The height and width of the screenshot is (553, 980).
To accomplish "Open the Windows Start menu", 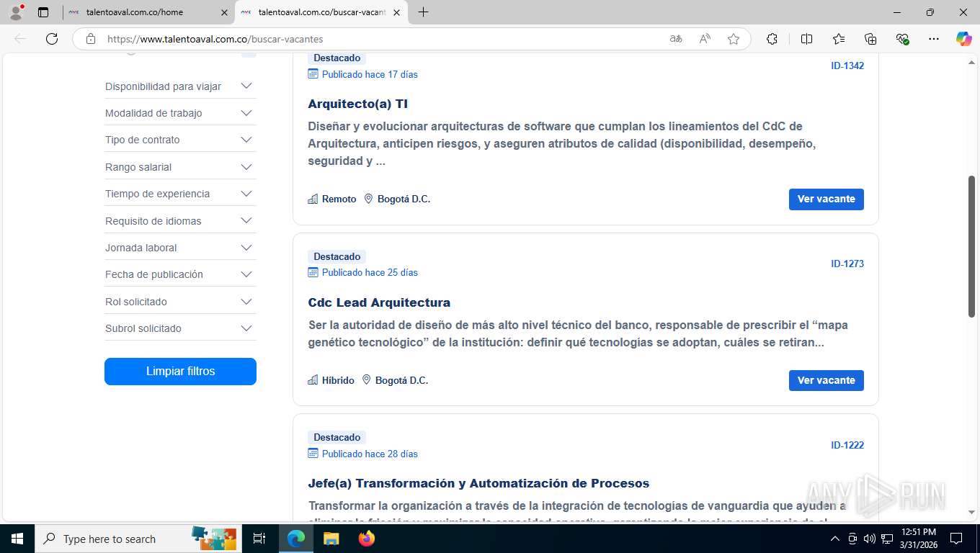I will point(17,539).
